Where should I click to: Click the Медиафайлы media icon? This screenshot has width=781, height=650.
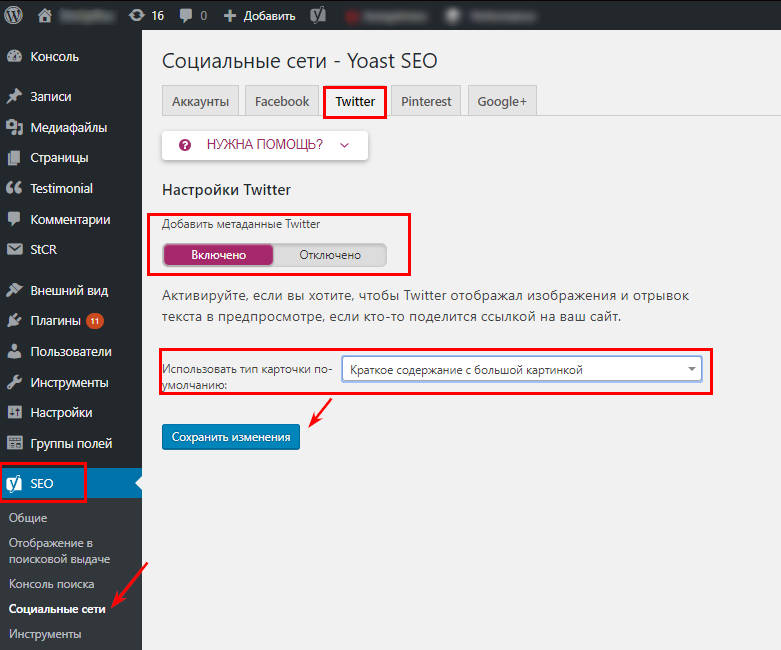click(14, 128)
